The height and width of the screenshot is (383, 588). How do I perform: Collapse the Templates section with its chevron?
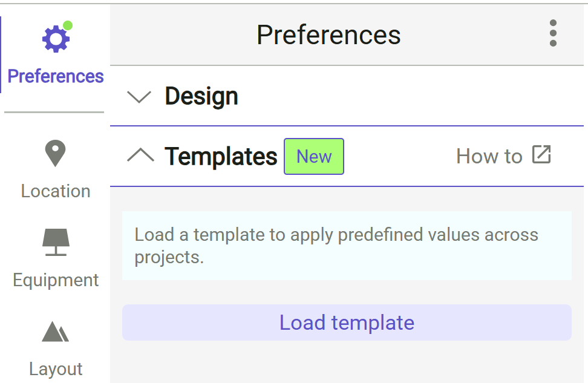140,155
